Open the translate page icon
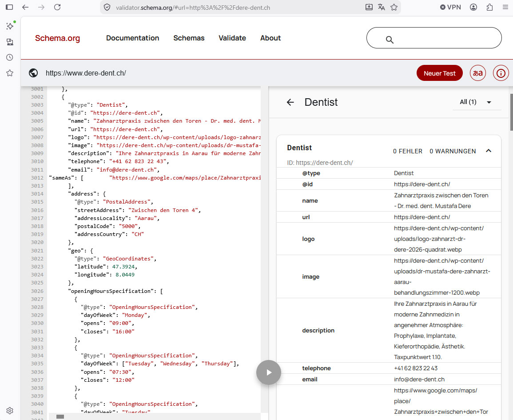The height and width of the screenshot is (420, 513). 382,7
